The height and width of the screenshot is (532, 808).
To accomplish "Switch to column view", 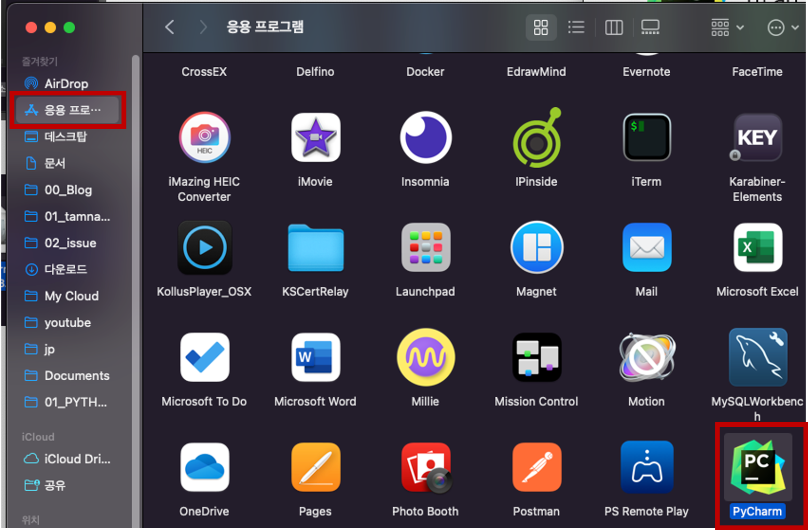I will tap(614, 28).
